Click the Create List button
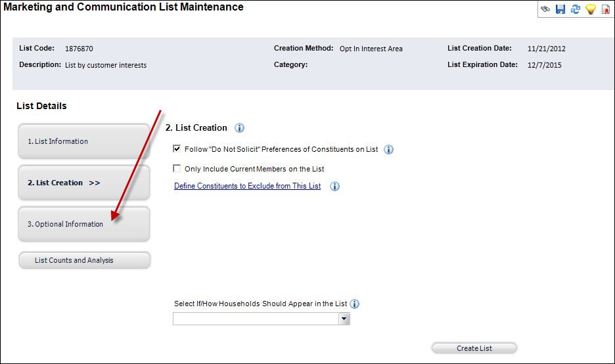This screenshot has height=364, width=615. point(474,348)
